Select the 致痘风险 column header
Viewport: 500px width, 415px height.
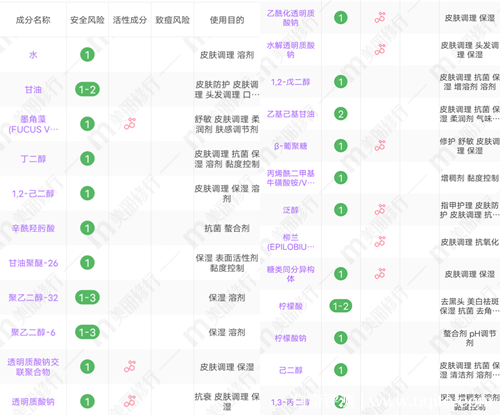[x=172, y=20]
